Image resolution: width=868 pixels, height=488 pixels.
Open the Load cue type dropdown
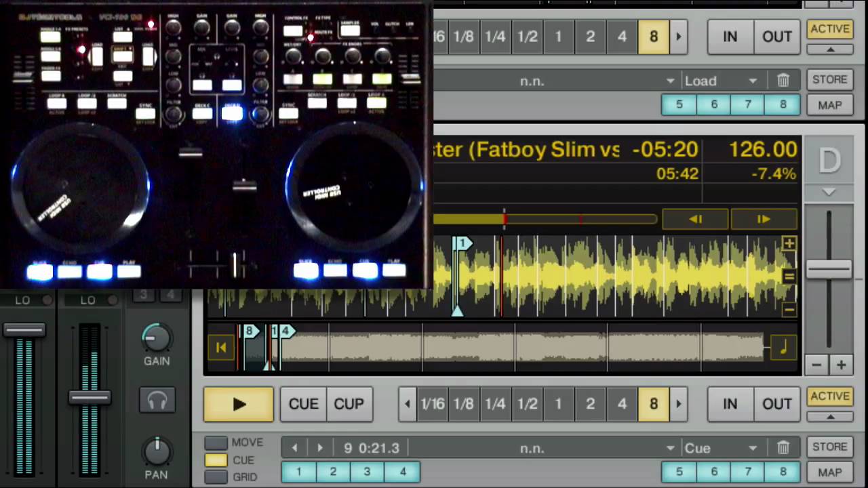coord(720,81)
